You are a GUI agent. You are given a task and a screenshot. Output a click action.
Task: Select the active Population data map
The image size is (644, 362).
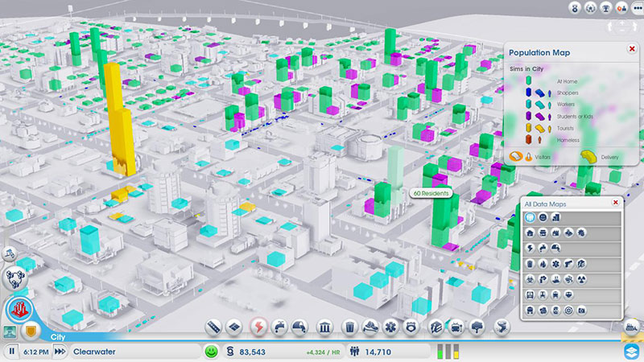530,217
